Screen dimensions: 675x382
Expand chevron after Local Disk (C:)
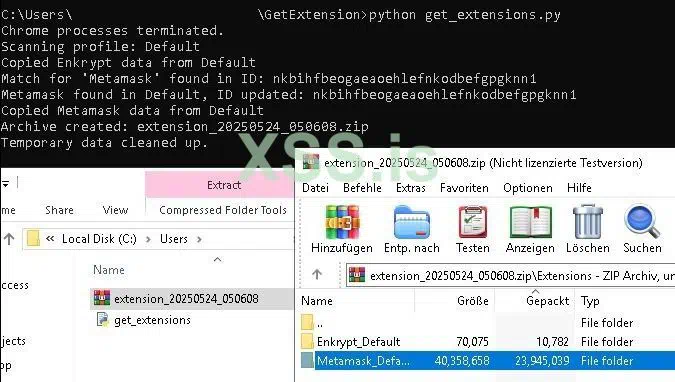[148, 239]
